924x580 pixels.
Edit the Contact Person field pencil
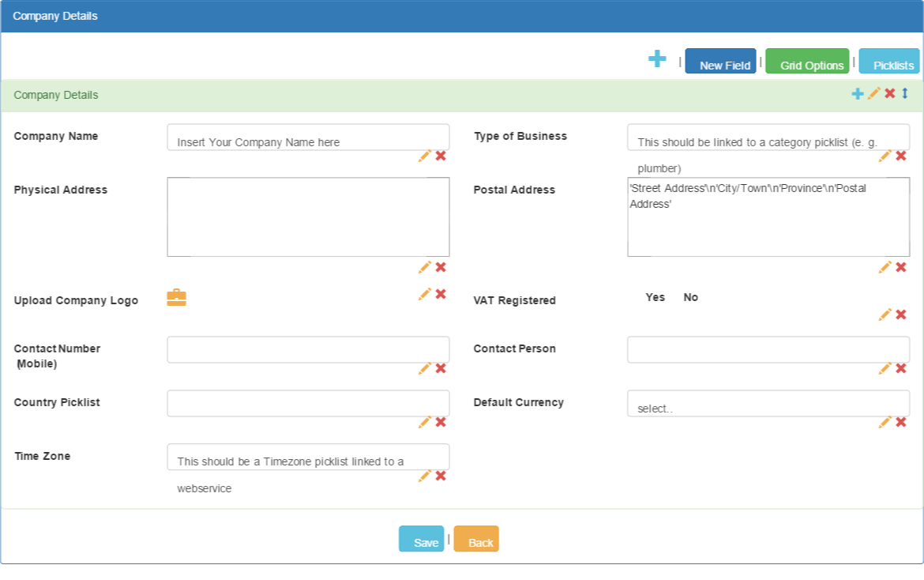(x=885, y=368)
